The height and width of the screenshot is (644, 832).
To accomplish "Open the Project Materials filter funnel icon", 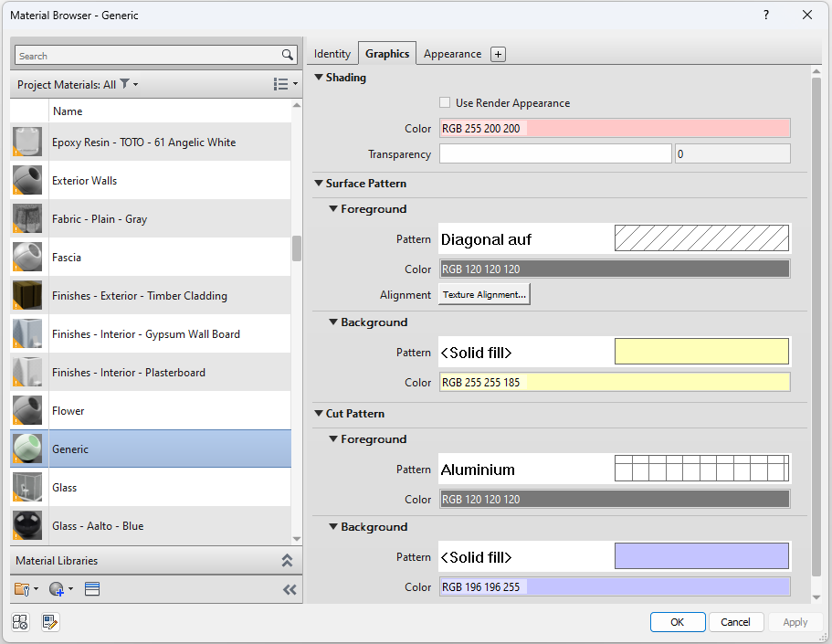I will 125,84.
